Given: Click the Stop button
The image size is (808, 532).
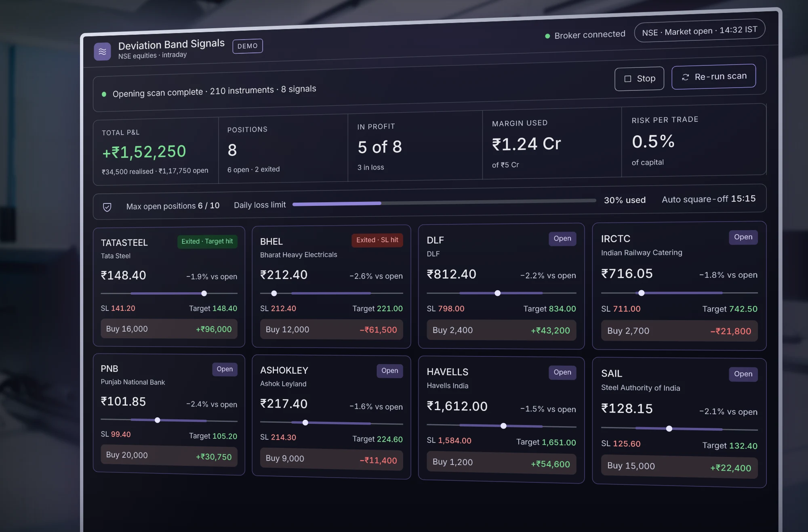Looking at the screenshot, I should click(x=639, y=79).
